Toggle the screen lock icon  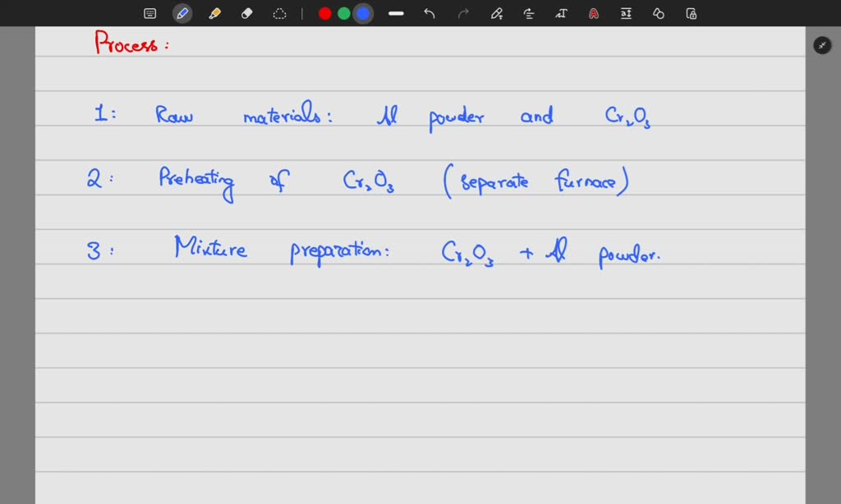coord(691,13)
